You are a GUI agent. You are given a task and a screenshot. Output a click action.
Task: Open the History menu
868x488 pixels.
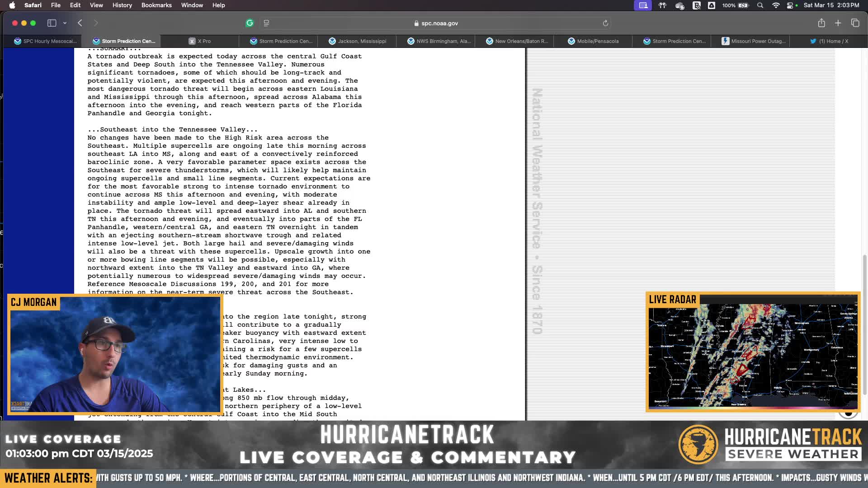(122, 5)
